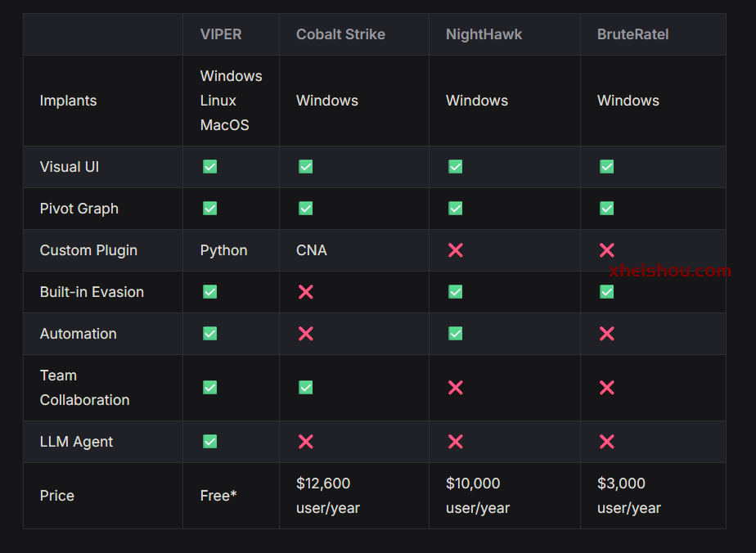Click the red X for NightHawk Custom Plugin
The width and height of the screenshot is (756, 553).
[x=456, y=250]
